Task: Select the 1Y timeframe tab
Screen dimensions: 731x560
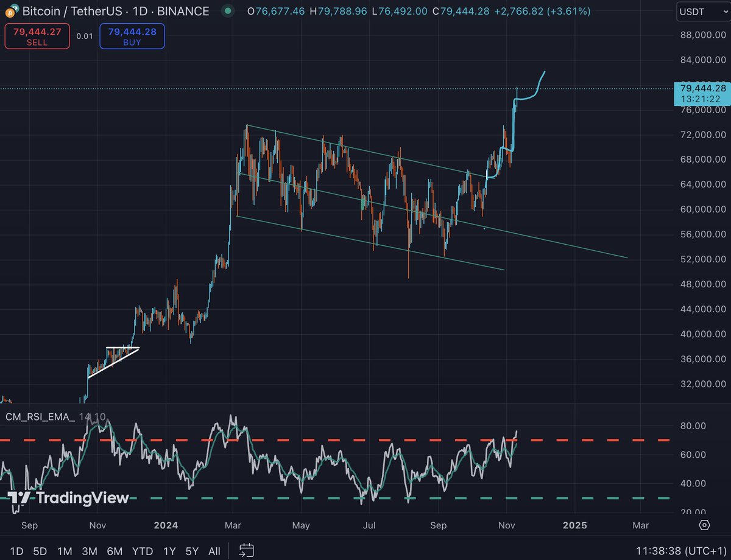Action: pyautogui.click(x=169, y=550)
